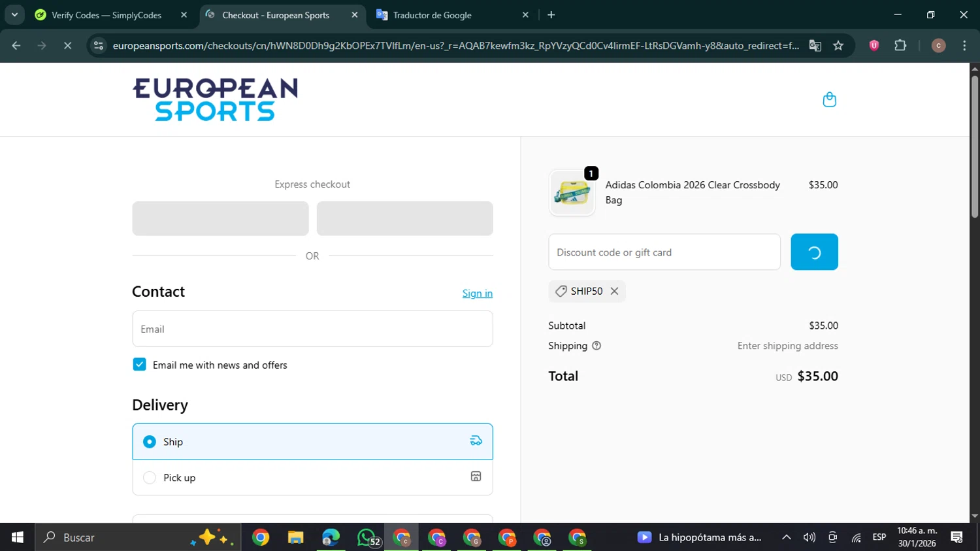Open La hipopótama news widget
This screenshot has width=980, height=551.
click(699, 537)
